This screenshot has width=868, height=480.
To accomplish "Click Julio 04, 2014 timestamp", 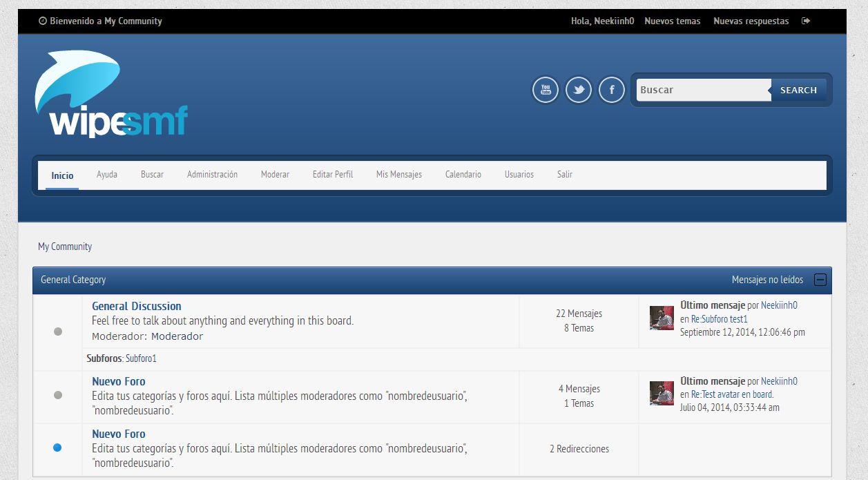I will tap(730, 407).
